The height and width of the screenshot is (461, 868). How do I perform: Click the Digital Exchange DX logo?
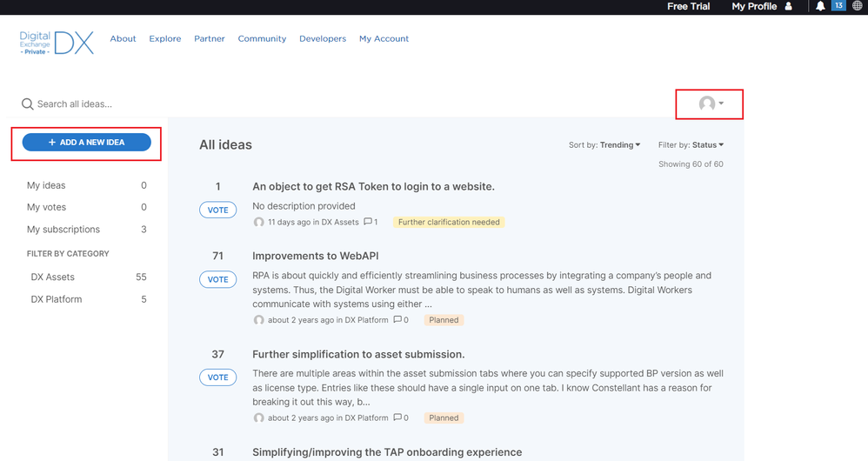pyautogui.click(x=57, y=42)
